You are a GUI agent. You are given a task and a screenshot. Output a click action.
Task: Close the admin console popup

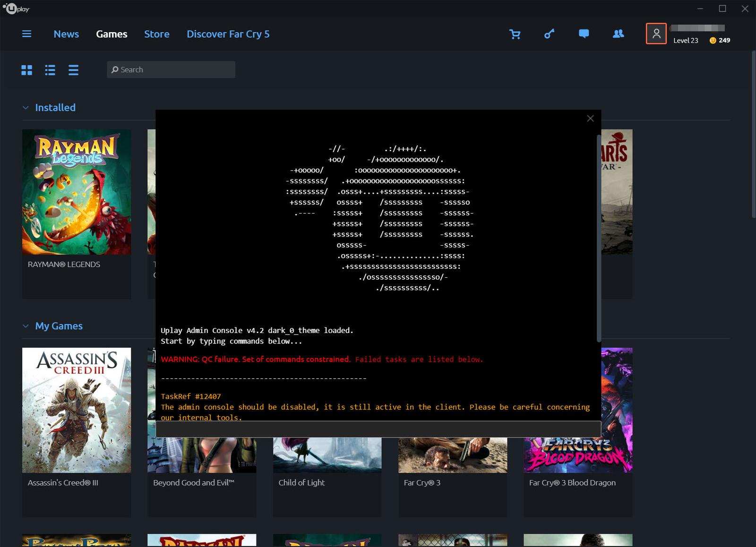click(590, 119)
